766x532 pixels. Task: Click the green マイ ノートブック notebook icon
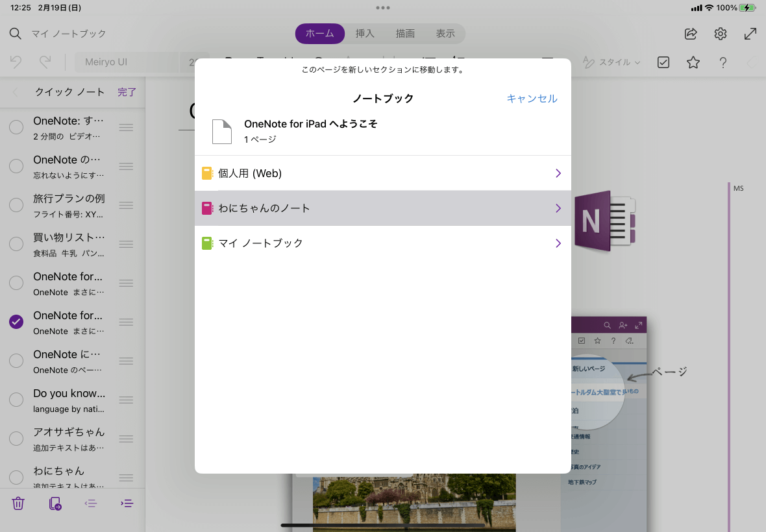[207, 243]
